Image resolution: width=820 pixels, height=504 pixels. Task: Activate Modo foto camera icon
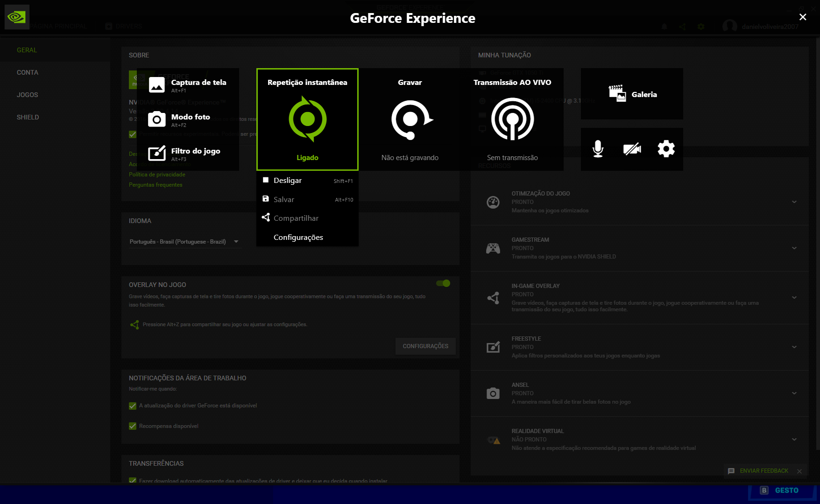157,119
